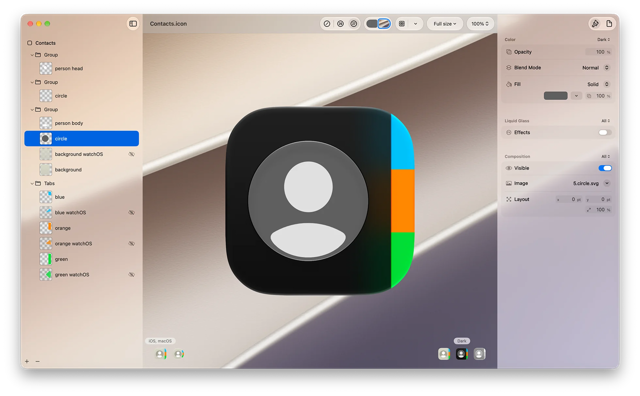Open the 100% zoom stepper
Screen dimensions: 640x396
[x=480, y=24]
